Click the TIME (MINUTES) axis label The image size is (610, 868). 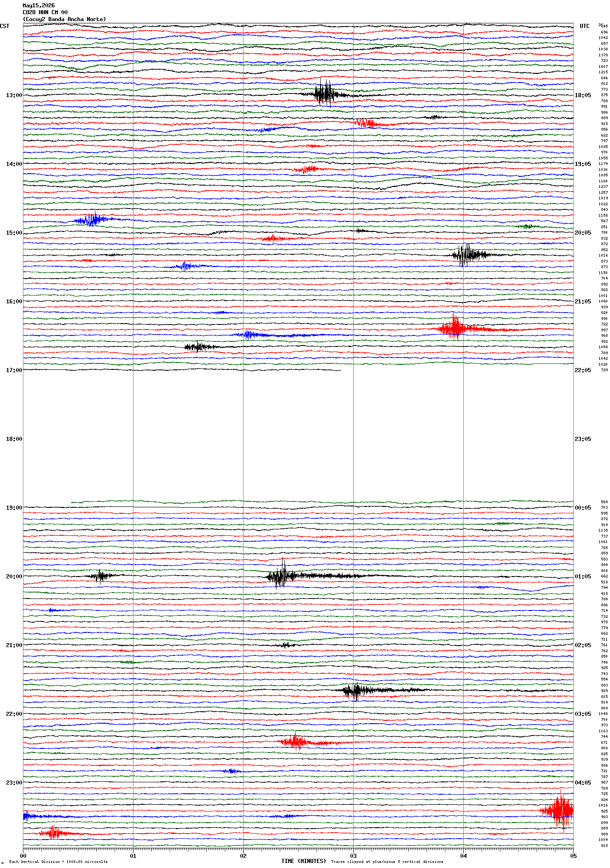(x=304, y=861)
